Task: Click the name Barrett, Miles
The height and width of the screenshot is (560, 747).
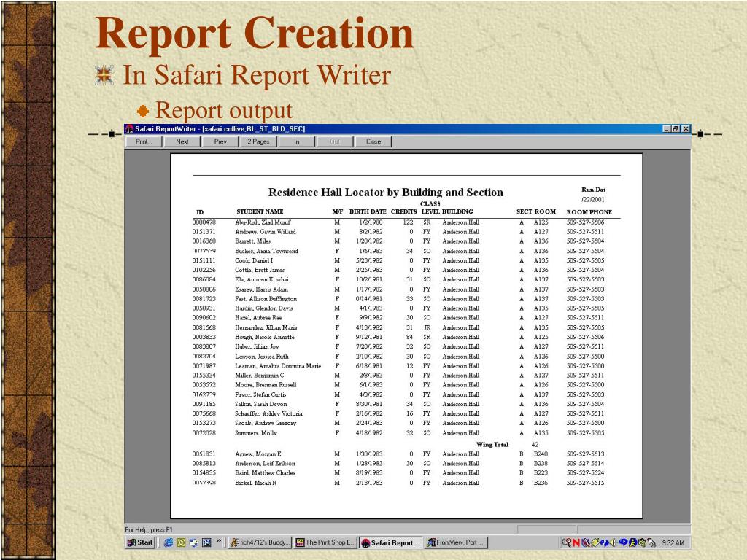Action: [253, 241]
